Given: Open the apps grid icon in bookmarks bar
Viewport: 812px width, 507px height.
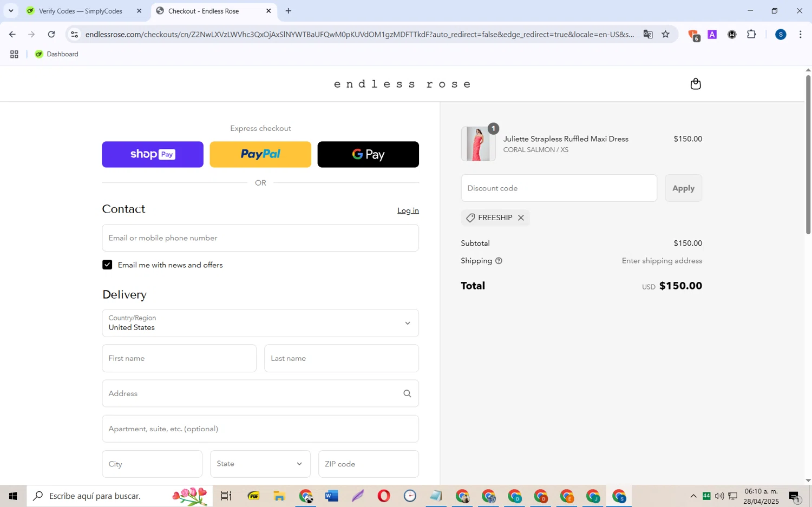Looking at the screenshot, I should pyautogui.click(x=14, y=54).
